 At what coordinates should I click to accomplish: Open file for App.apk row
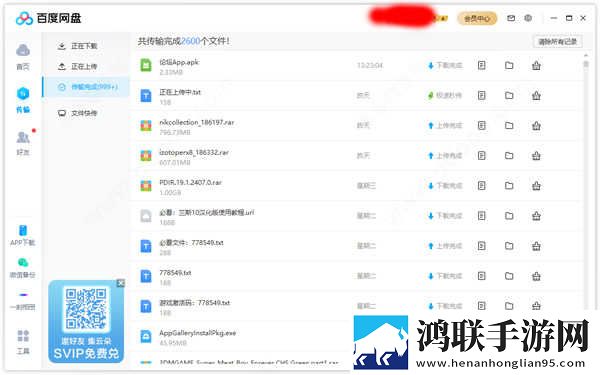pyautogui.click(x=481, y=65)
